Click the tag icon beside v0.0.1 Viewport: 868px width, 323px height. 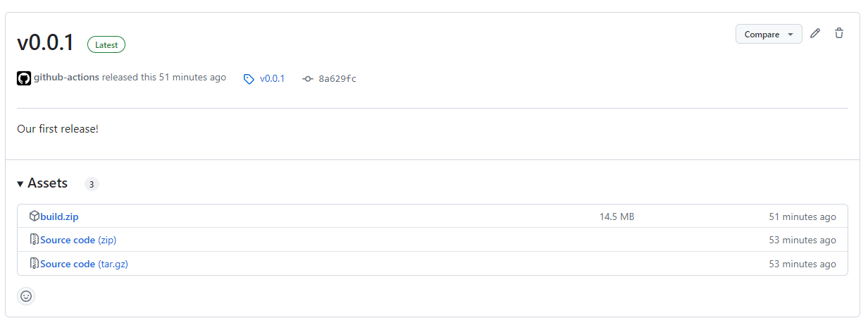point(249,79)
